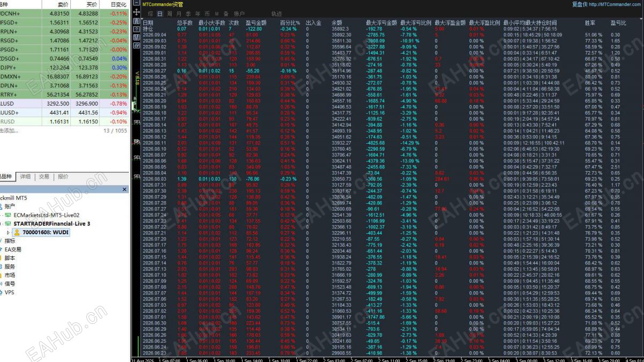This screenshot has height=362, width=644.
Task: Open the http://MTCommander.com link
Action: [x=615, y=4]
